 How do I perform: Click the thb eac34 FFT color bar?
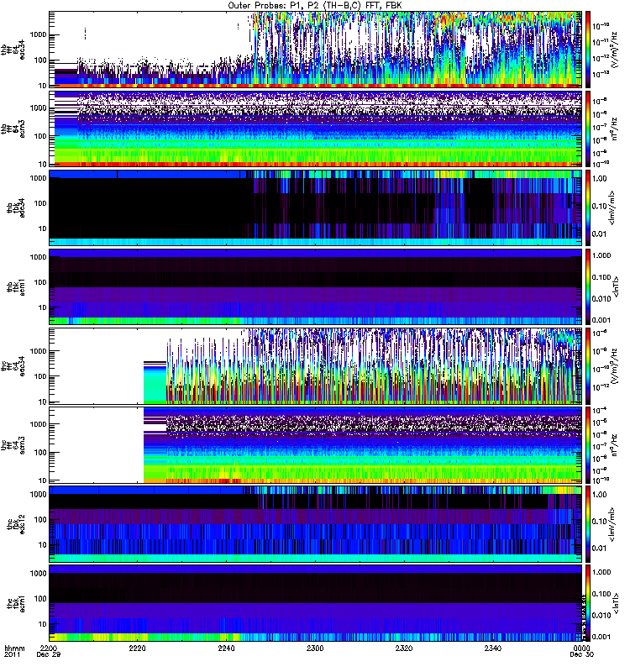(x=588, y=50)
